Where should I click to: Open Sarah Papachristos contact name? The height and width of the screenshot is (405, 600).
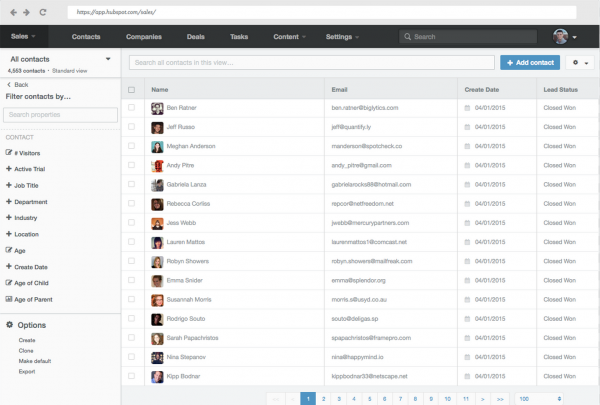tap(192, 338)
